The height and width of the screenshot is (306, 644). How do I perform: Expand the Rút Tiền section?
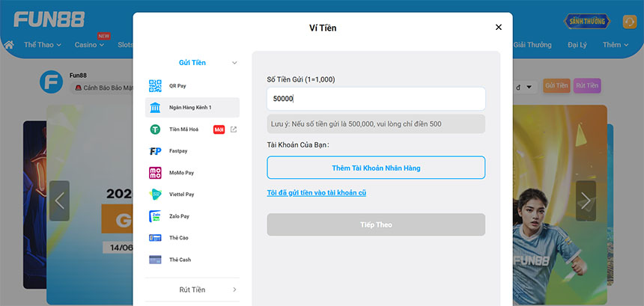(x=234, y=290)
